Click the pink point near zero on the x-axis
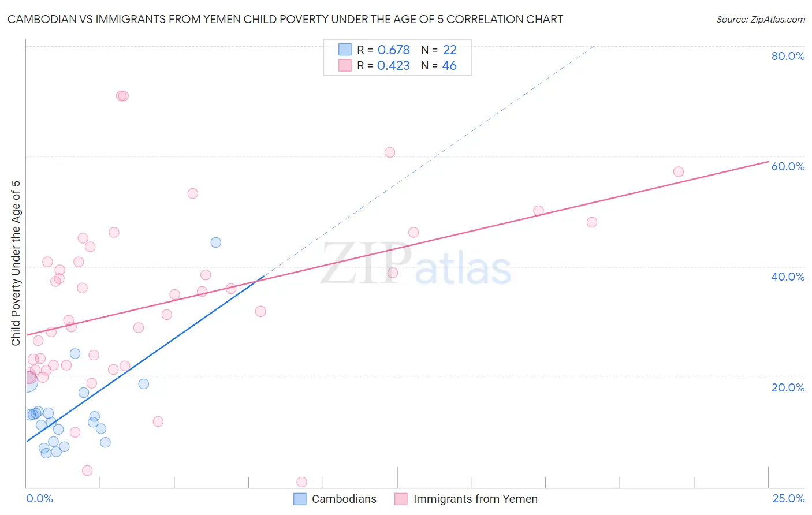Viewport: 812px width, 515px height. [x=301, y=482]
